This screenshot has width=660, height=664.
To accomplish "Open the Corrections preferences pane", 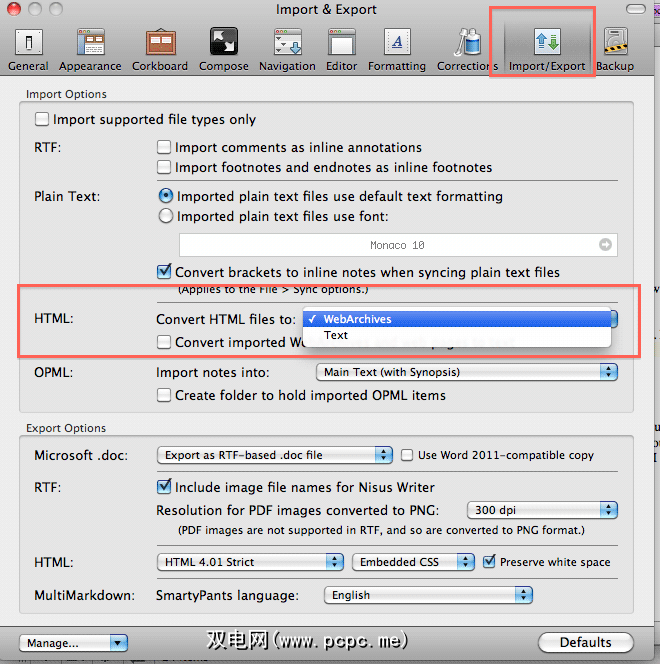I will (467, 50).
